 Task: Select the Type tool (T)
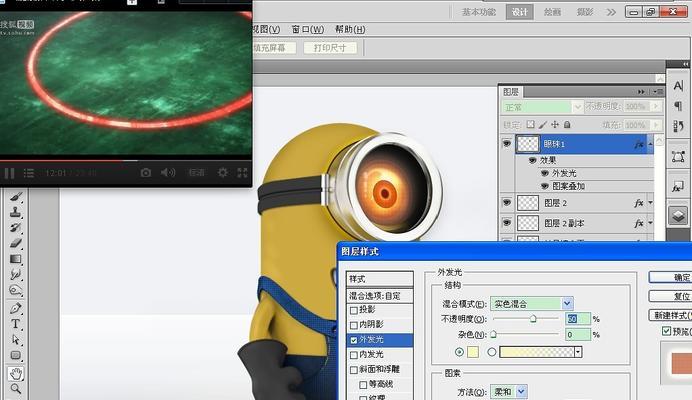(16, 324)
